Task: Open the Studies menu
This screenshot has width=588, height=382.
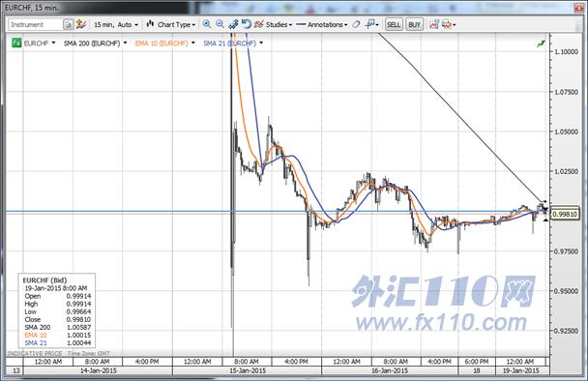Action: point(274,25)
